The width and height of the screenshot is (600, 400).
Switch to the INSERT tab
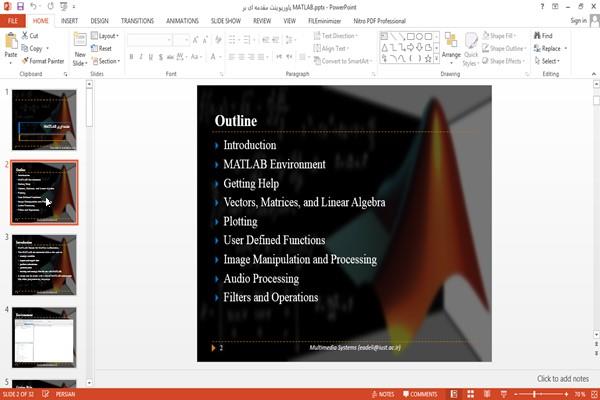pyautogui.click(x=69, y=21)
